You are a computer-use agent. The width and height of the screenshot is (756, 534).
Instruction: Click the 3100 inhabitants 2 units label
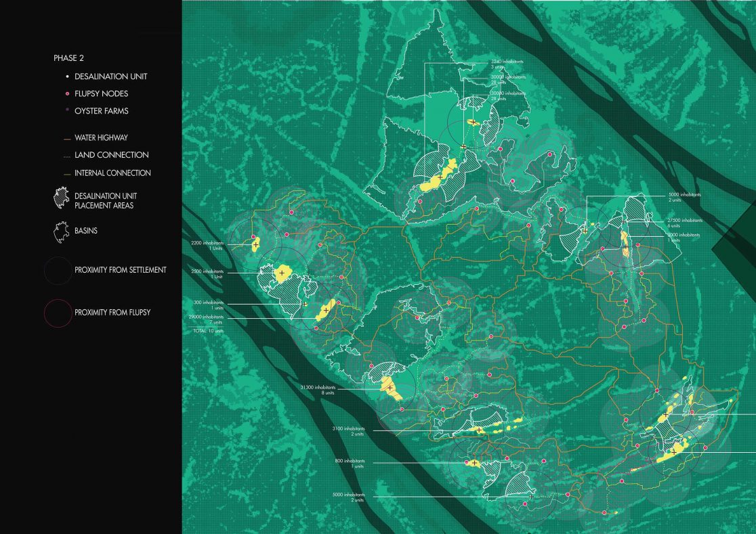click(x=352, y=431)
